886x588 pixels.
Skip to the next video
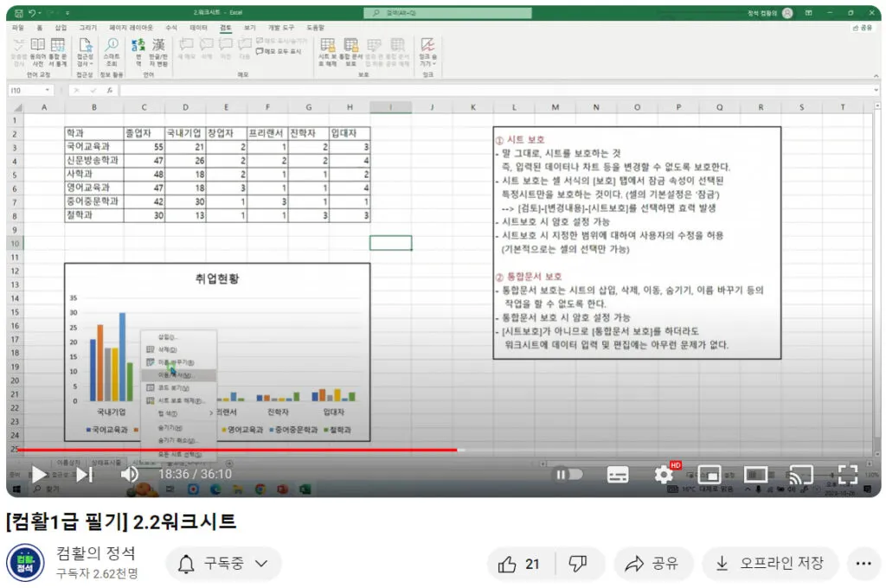84,475
